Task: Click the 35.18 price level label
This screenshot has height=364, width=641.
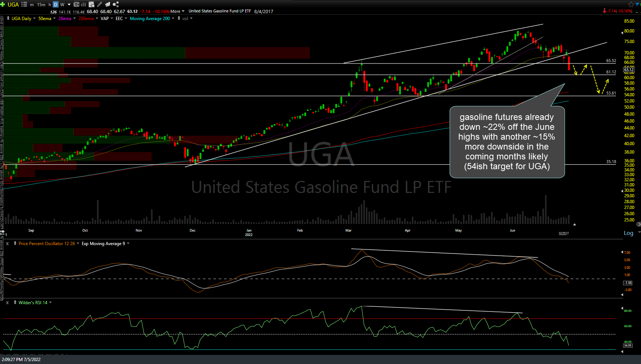Action: coord(611,162)
